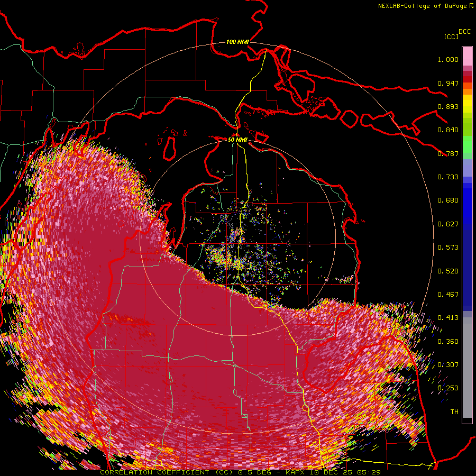Click the 50 NMI range ring label
The width and height of the screenshot is (476, 476).
click(237, 140)
